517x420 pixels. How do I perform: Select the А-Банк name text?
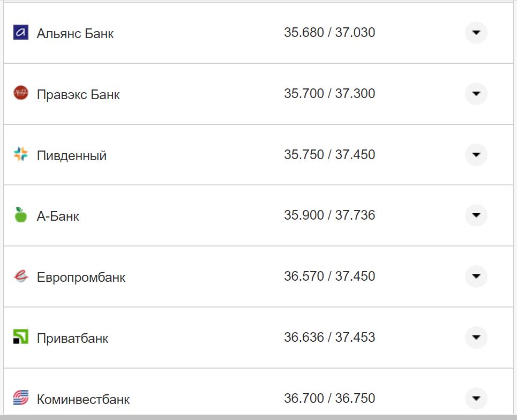click(x=58, y=216)
